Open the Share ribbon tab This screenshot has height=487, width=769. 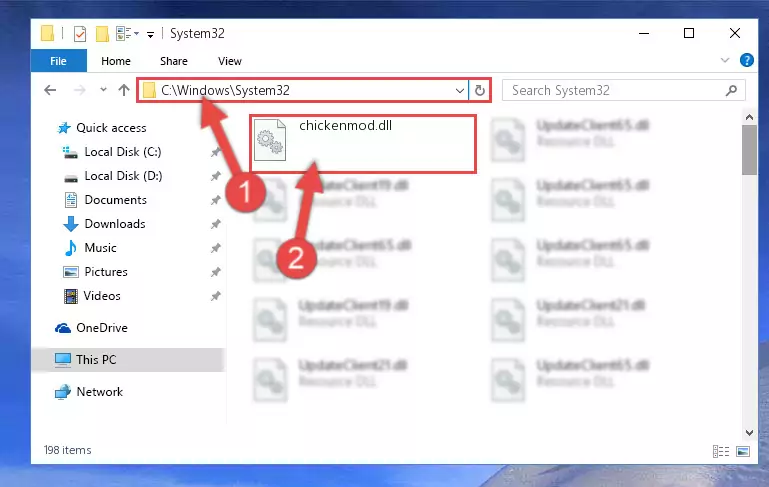(x=174, y=61)
